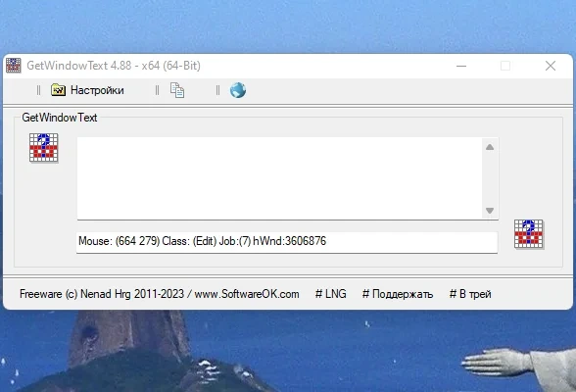Close the GetWindowText window
The height and width of the screenshot is (392, 576).
pos(551,66)
